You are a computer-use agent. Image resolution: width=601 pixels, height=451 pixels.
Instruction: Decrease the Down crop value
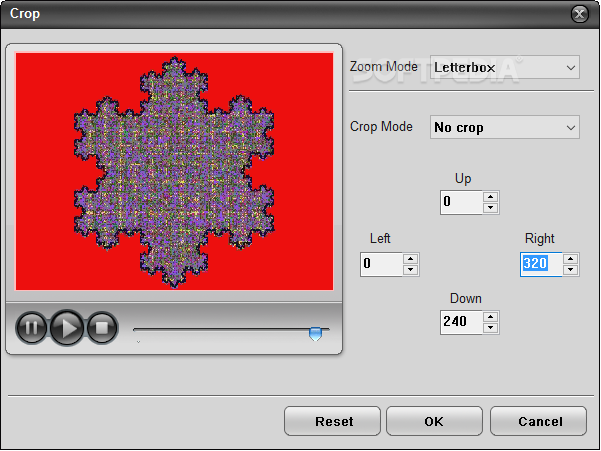[x=490, y=328]
